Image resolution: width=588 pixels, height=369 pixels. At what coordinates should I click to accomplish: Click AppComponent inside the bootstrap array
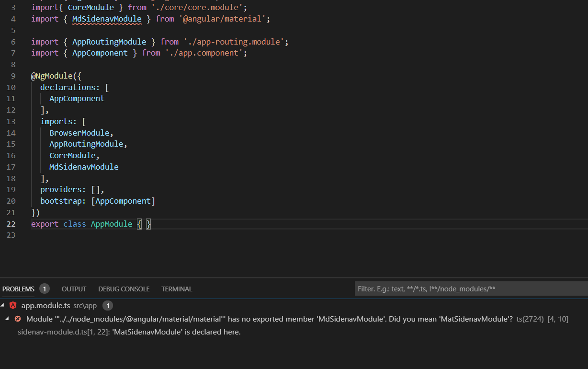pyautogui.click(x=123, y=201)
